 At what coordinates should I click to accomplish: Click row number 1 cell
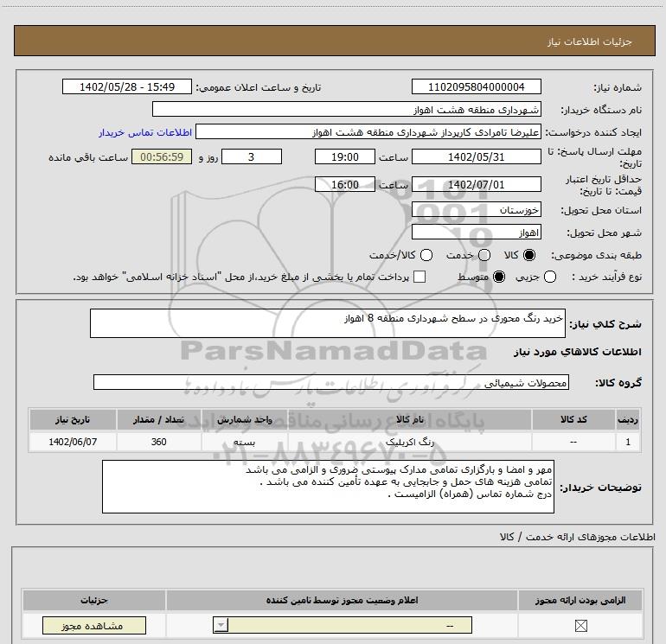[628, 442]
